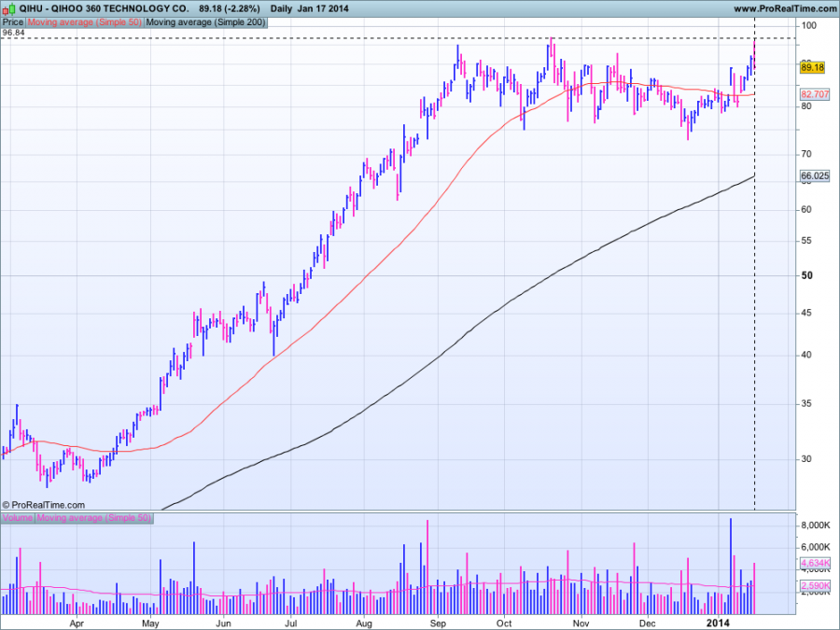The height and width of the screenshot is (630, 840).
Task: Select the Price legend label
Action: coord(13,22)
